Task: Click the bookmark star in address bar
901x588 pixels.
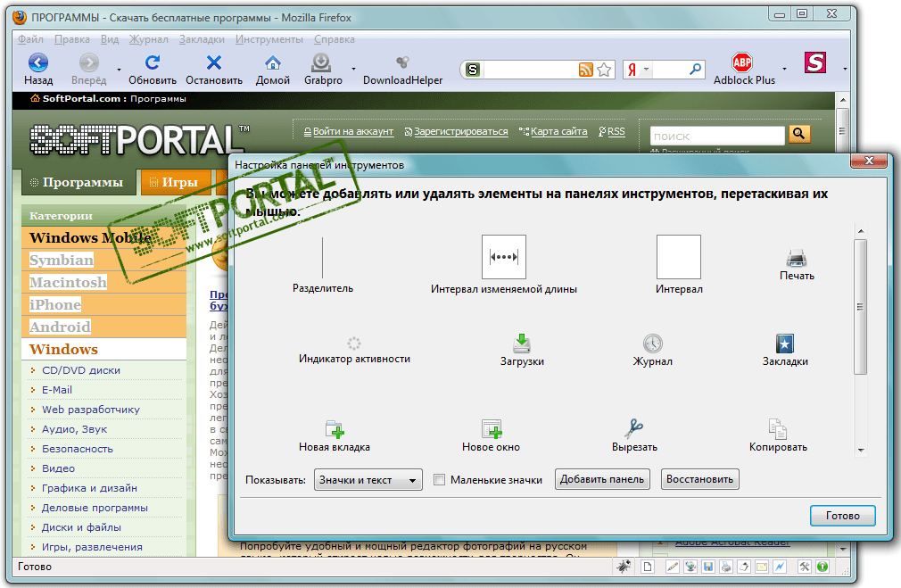Action: tap(604, 70)
